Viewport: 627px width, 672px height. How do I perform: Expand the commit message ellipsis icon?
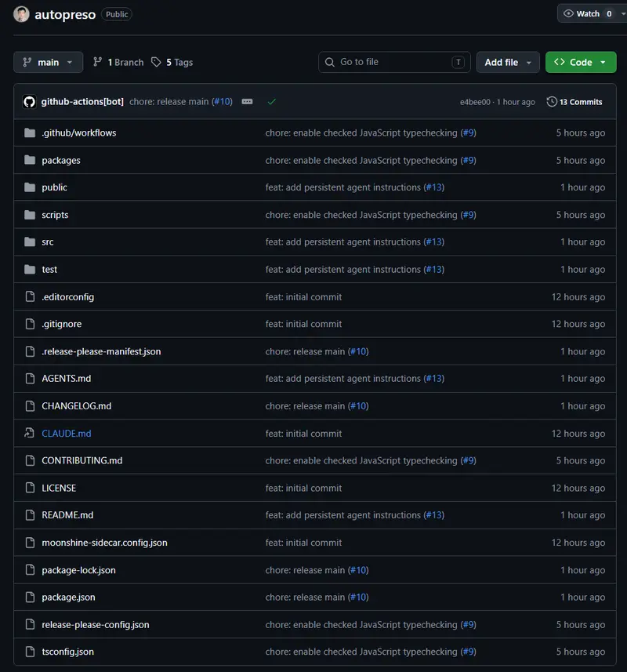click(x=247, y=102)
